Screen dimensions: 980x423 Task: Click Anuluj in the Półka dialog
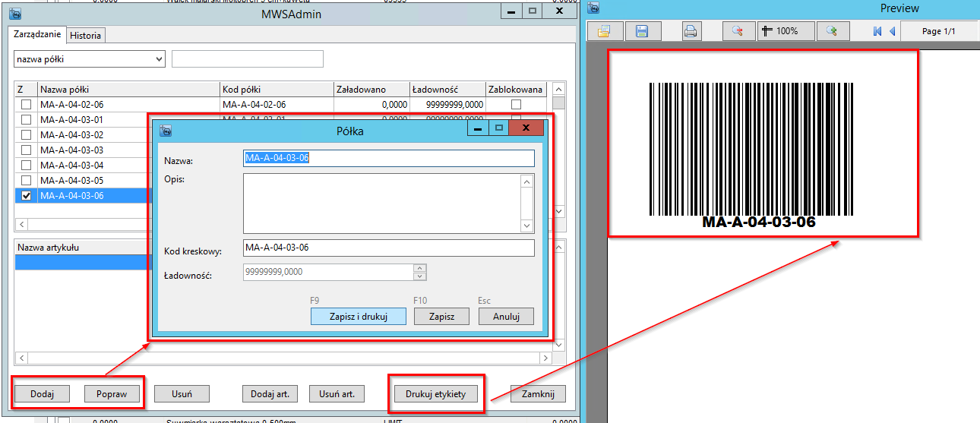point(506,317)
